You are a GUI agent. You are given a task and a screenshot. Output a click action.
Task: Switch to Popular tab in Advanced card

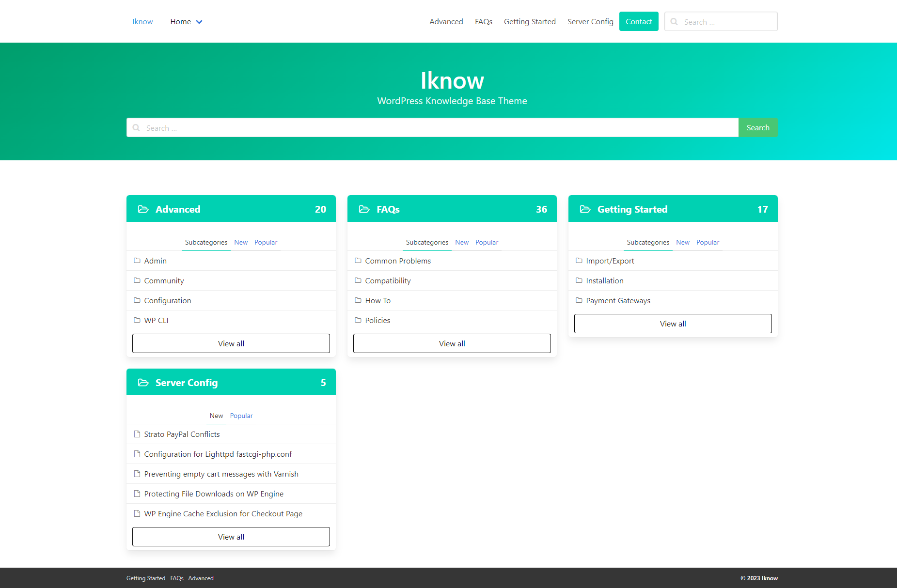(266, 242)
